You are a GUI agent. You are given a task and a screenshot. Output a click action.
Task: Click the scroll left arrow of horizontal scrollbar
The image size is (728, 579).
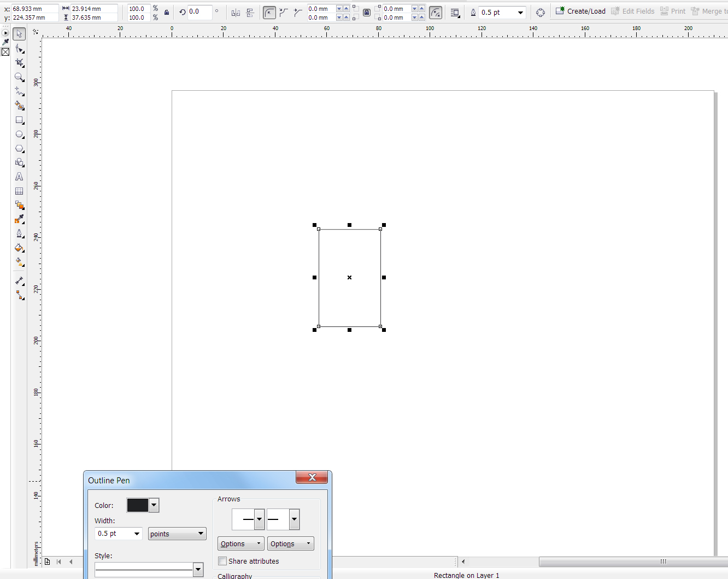pyautogui.click(x=463, y=562)
